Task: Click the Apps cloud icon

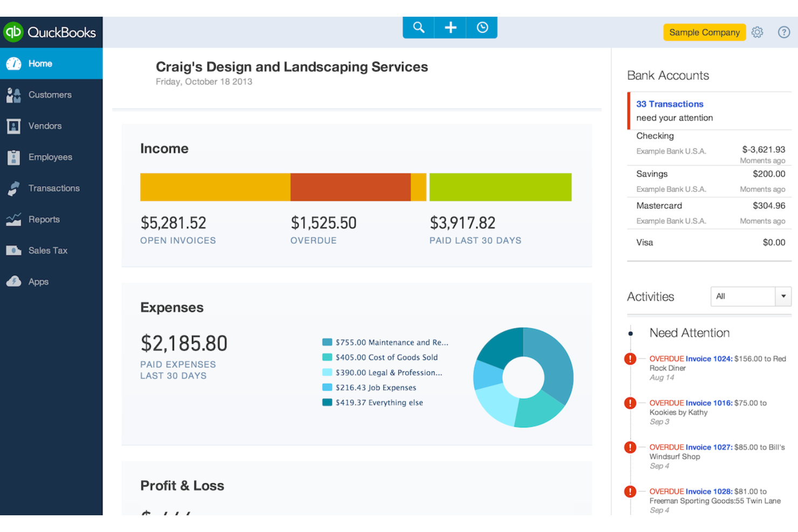Action: [x=13, y=281]
